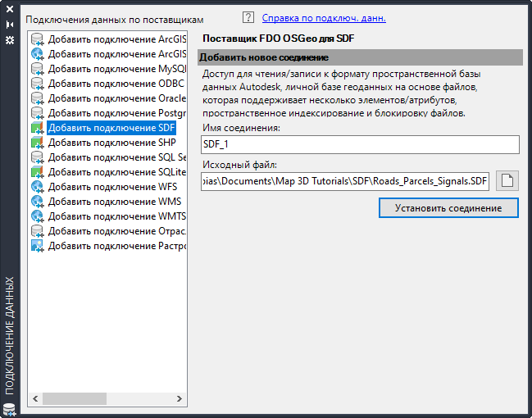The width and height of the screenshot is (532, 418).
Task: Select Добавить подключение WMTS row
Action: click(117, 216)
